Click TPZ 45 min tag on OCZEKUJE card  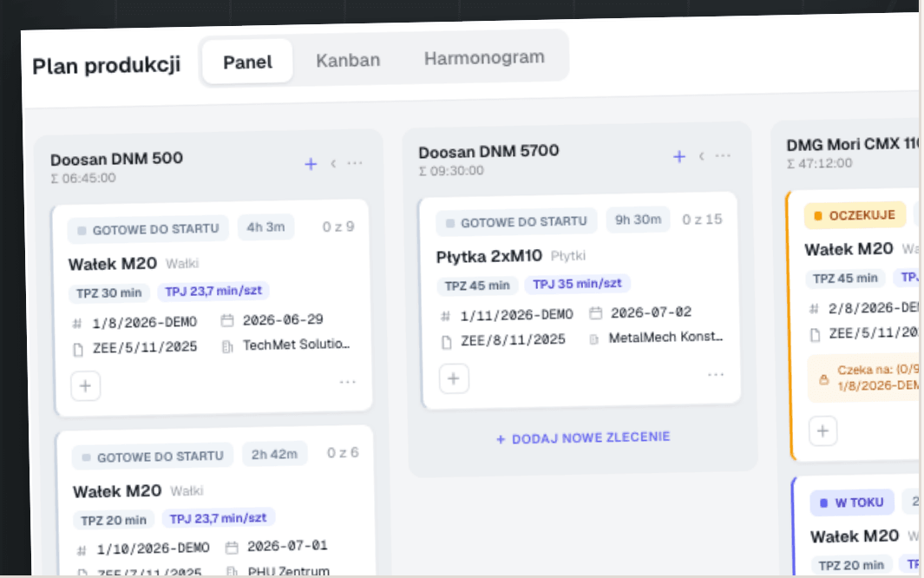[x=845, y=279]
